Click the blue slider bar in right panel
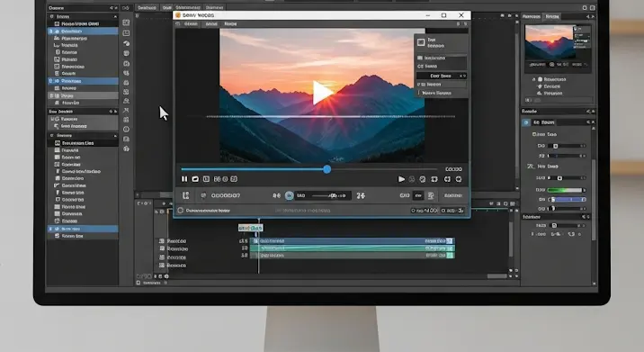This screenshot has width=644, height=352. click(568, 200)
